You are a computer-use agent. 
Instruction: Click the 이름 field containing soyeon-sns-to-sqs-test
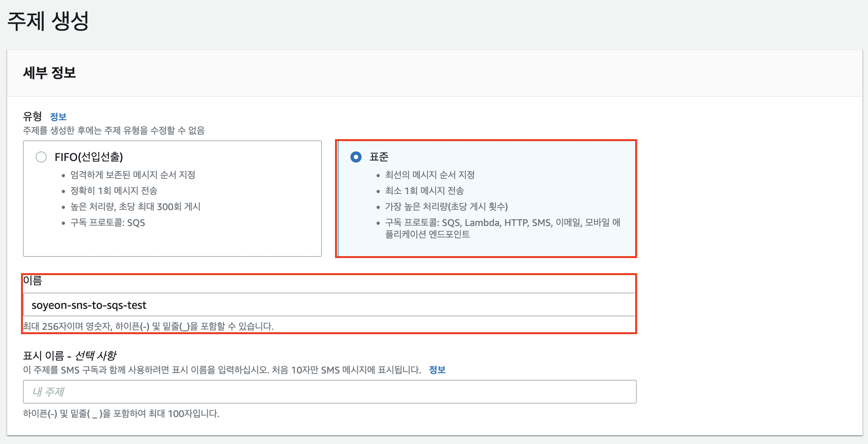tap(329, 305)
